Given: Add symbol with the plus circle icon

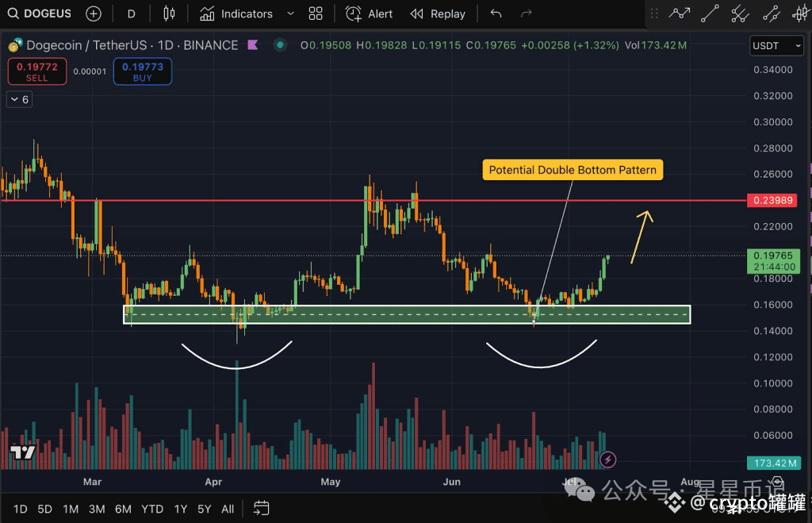Looking at the screenshot, I should (94, 13).
